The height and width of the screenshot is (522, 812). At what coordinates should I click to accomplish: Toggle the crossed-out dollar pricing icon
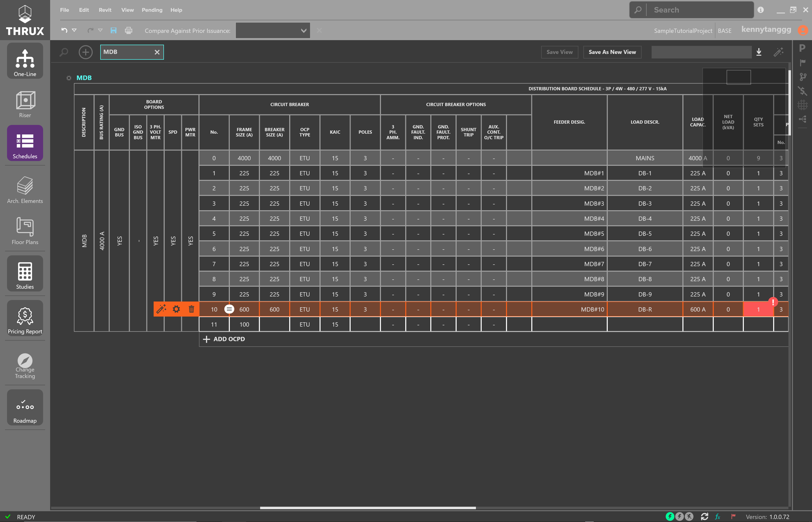[802, 91]
